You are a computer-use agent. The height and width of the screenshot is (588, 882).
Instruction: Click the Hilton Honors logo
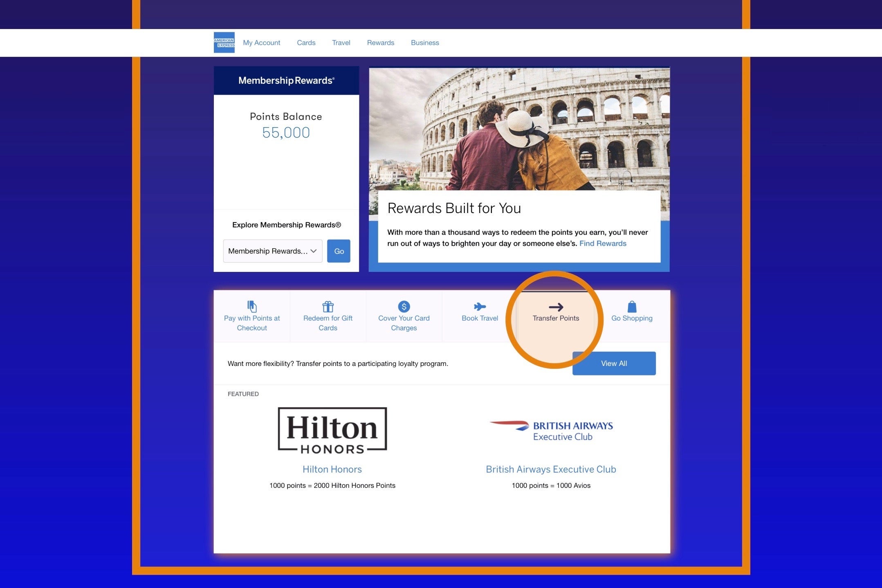coord(332,430)
